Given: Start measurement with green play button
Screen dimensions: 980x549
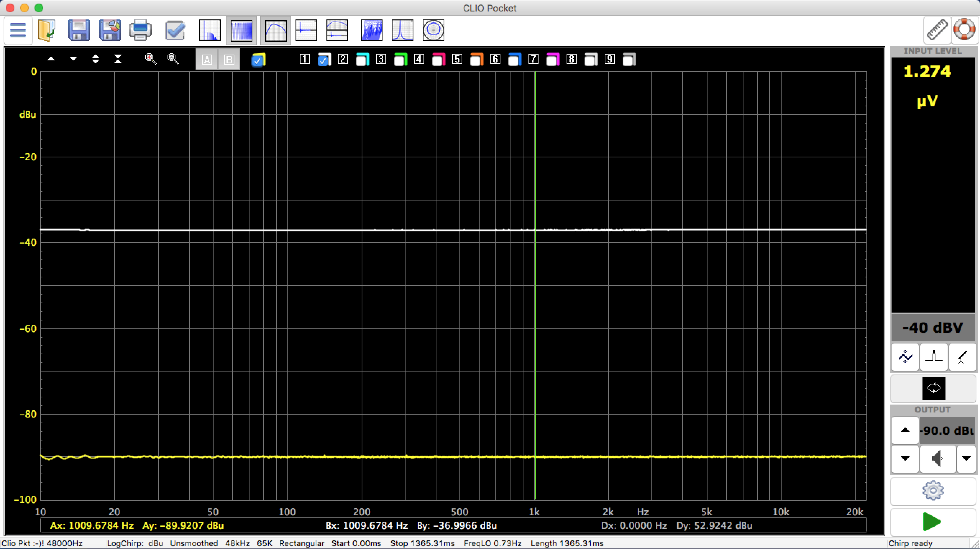Looking at the screenshot, I should point(933,522).
